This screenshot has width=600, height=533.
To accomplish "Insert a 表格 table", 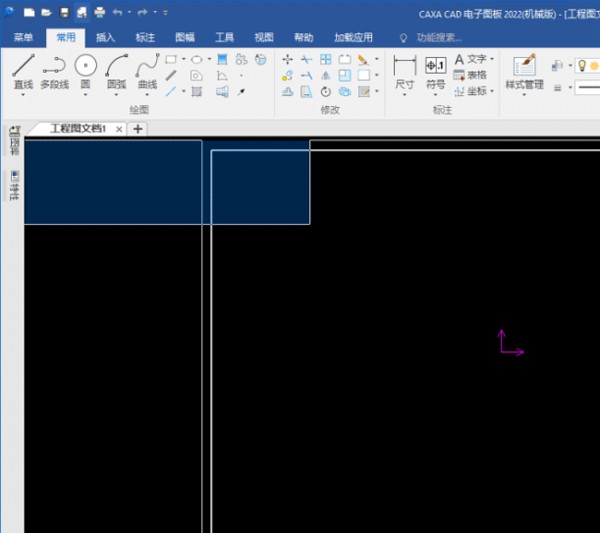I will [x=470, y=75].
